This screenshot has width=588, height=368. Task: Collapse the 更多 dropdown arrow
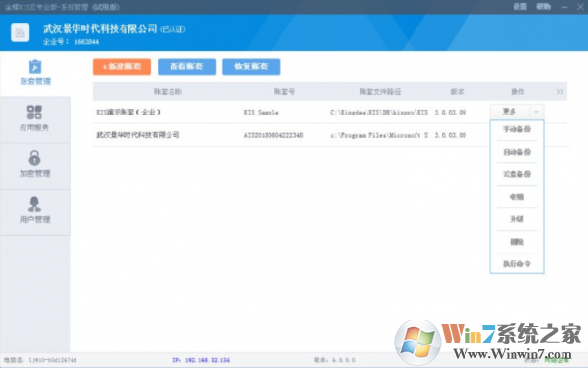point(536,112)
